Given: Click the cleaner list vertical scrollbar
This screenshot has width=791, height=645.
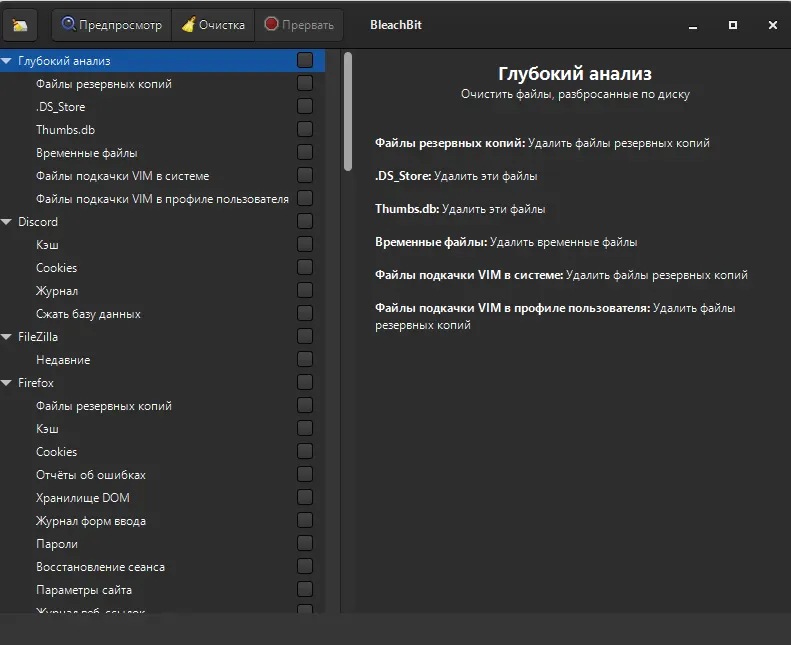Looking at the screenshot, I should [x=348, y=110].
